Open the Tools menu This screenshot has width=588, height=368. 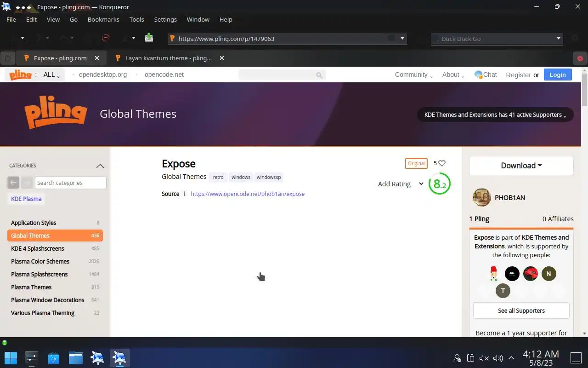pos(136,19)
